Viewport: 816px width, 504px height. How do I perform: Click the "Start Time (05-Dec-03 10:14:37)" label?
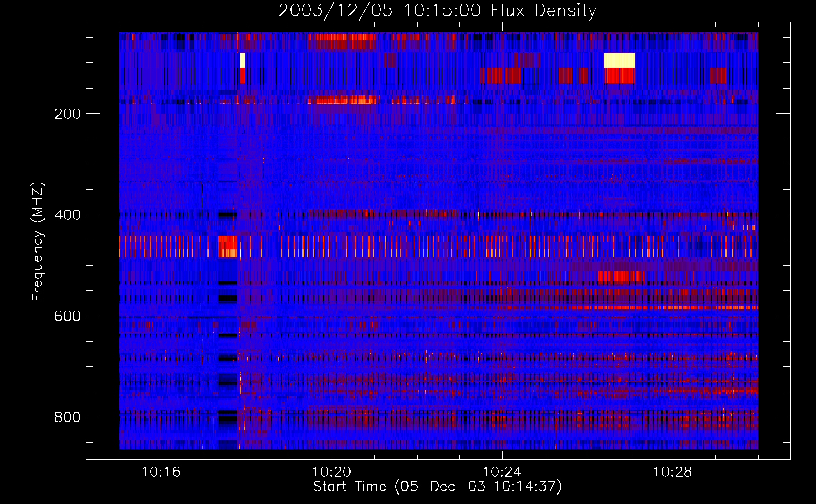(437, 487)
